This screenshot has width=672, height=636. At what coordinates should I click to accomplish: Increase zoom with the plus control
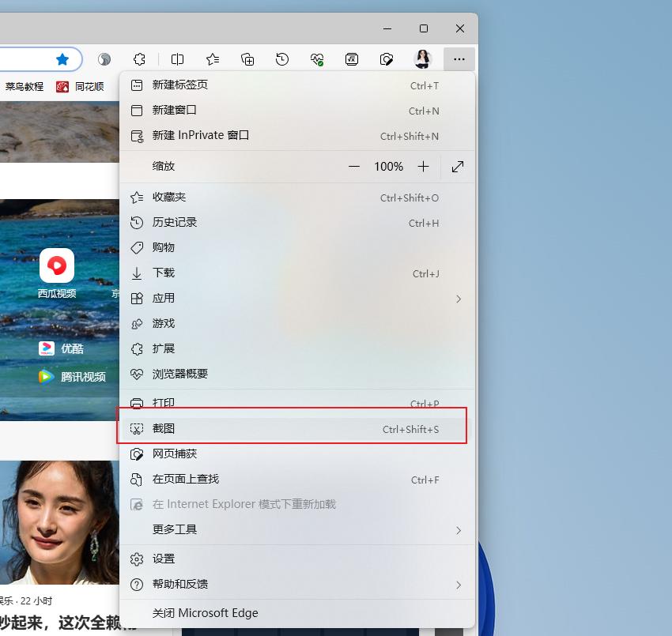pos(423,167)
